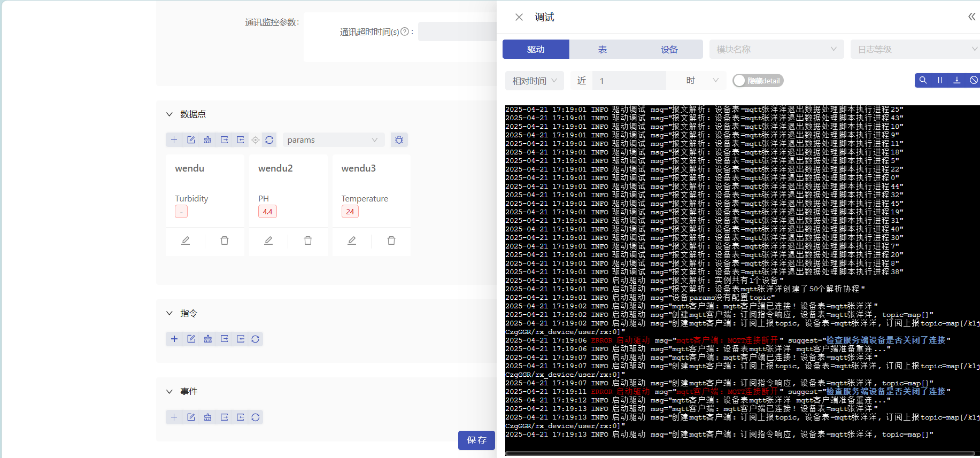
Task: Search logs with the magnifier icon
Action: click(x=923, y=80)
